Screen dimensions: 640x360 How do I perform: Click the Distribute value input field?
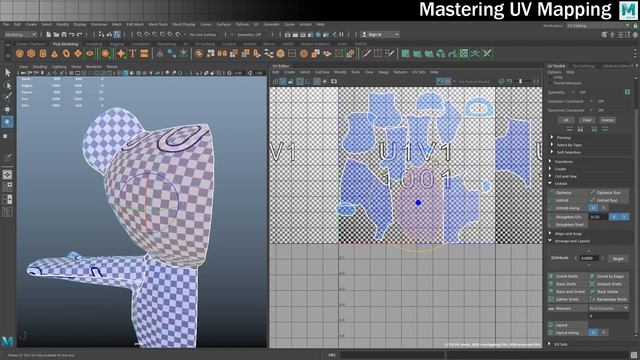(589, 258)
